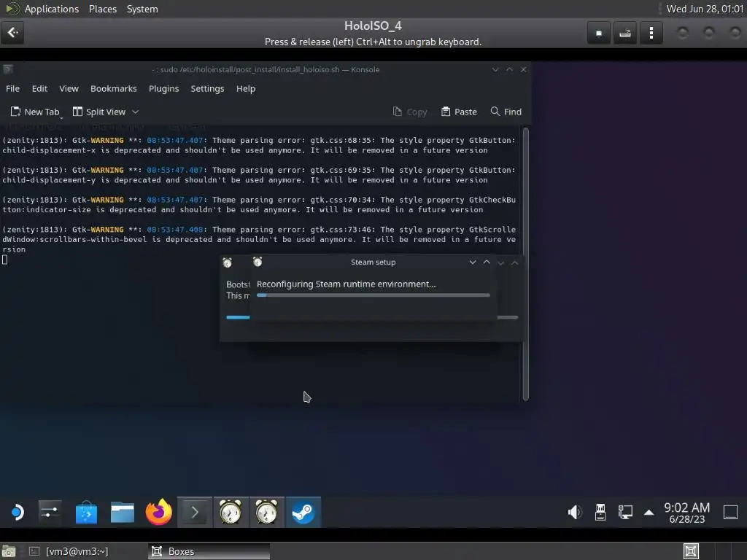Open System Settings from the taskbar
Screen dimensions: 747x560
tap(50, 513)
